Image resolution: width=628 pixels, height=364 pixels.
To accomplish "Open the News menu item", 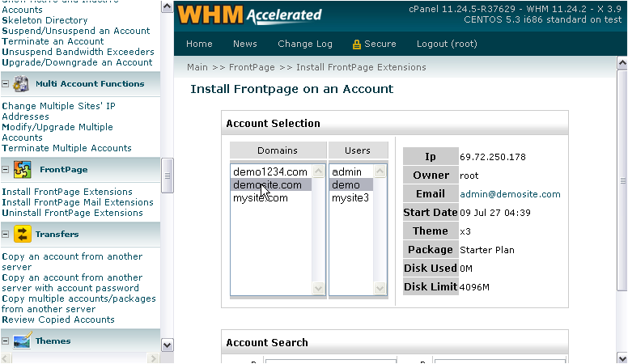I will tap(244, 44).
